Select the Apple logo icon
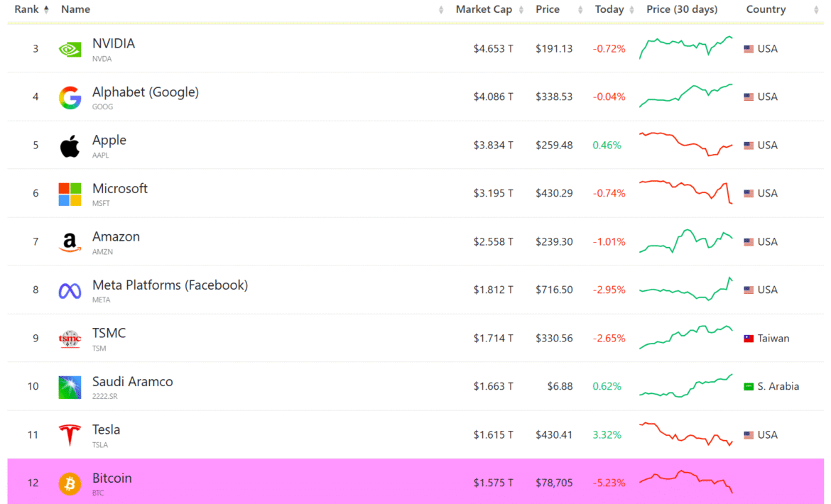The height and width of the screenshot is (504, 831). [69, 145]
